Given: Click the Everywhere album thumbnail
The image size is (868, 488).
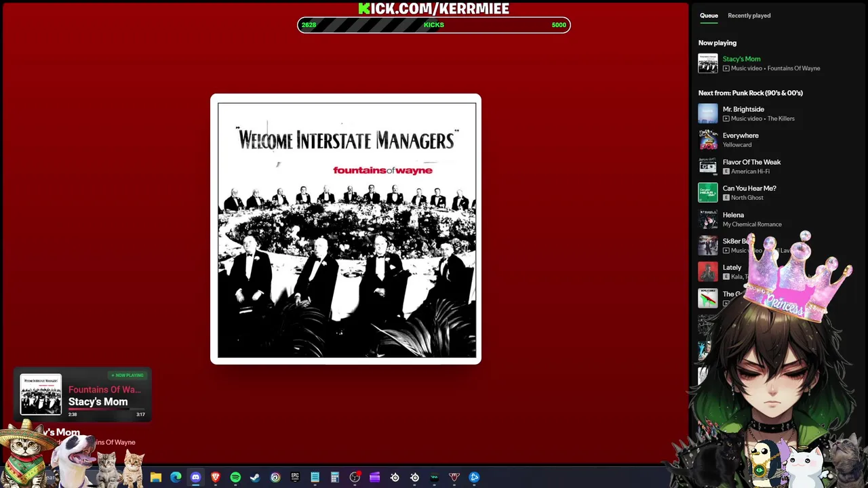Looking at the screenshot, I should pos(708,140).
